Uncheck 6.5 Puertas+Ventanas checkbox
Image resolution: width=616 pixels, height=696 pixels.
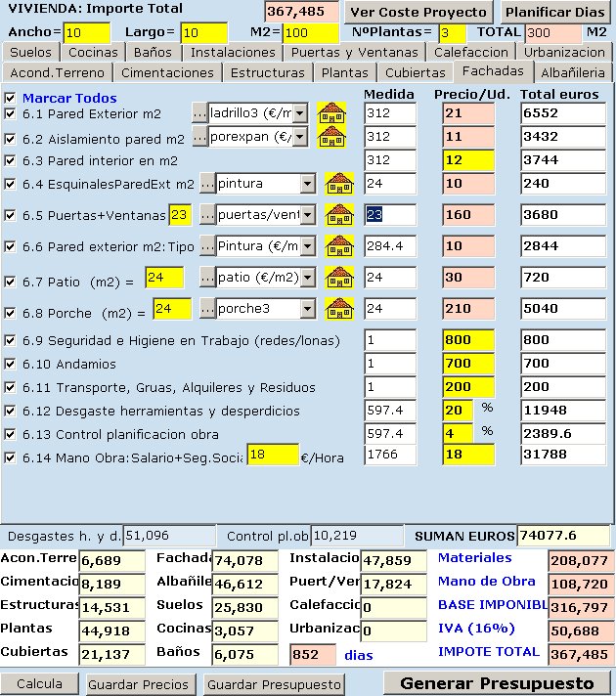(x=10, y=215)
